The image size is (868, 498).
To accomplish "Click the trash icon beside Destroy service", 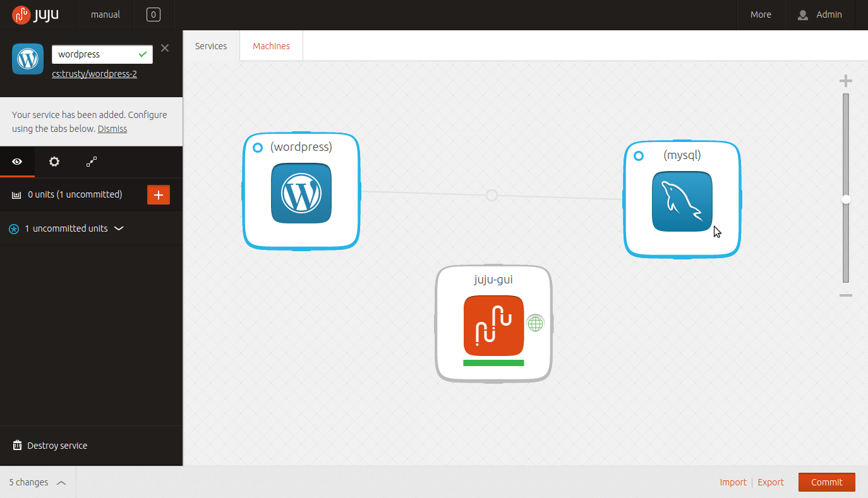I will pyautogui.click(x=18, y=446).
